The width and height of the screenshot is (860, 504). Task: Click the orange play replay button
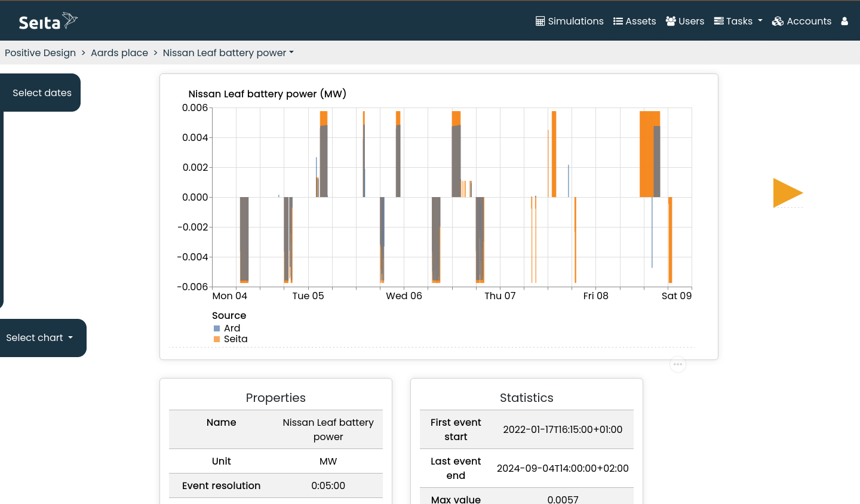(788, 193)
